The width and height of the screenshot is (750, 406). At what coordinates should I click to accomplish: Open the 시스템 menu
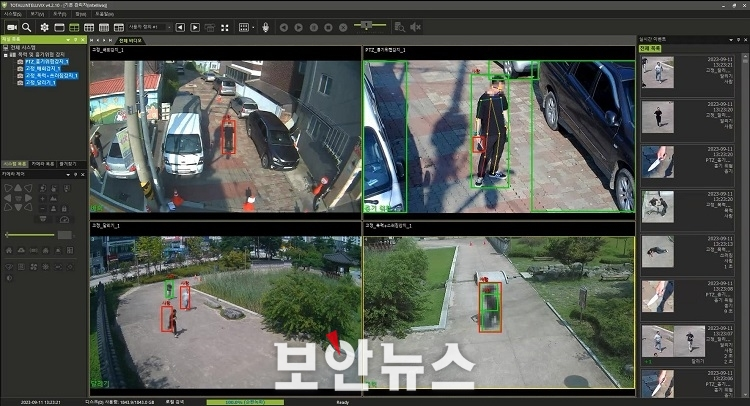(x=12, y=14)
